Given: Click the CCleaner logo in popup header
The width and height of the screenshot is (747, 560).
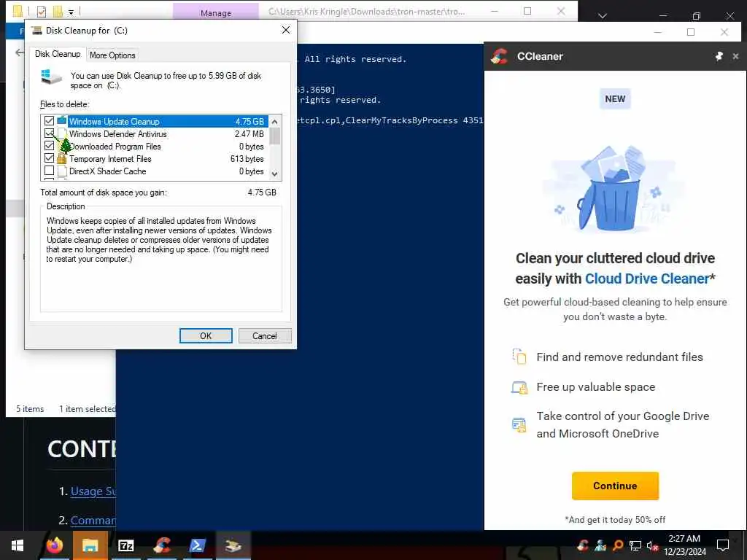Looking at the screenshot, I should pyautogui.click(x=499, y=56).
